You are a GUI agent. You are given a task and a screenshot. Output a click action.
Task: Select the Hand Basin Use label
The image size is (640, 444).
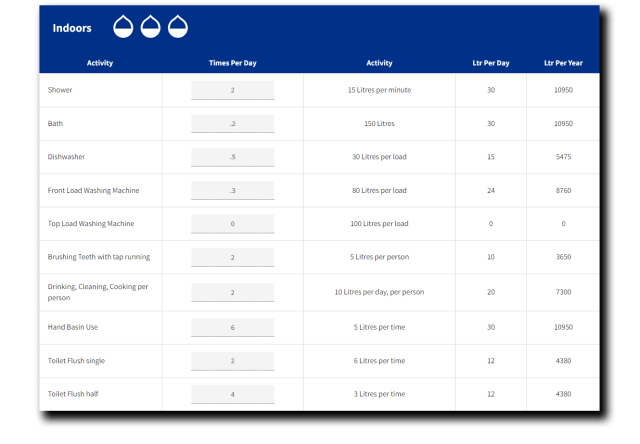pos(73,327)
